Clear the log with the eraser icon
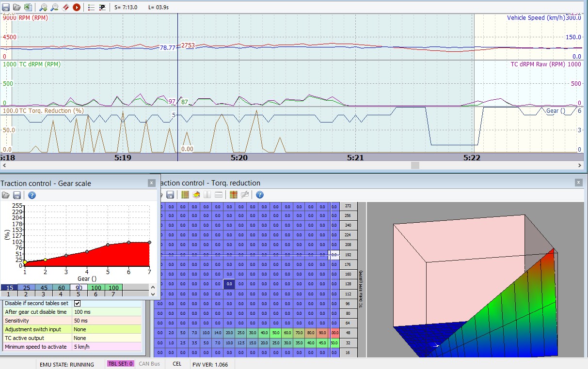The height and width of the screenshot is (369, 588). click(x=65, y=7)
